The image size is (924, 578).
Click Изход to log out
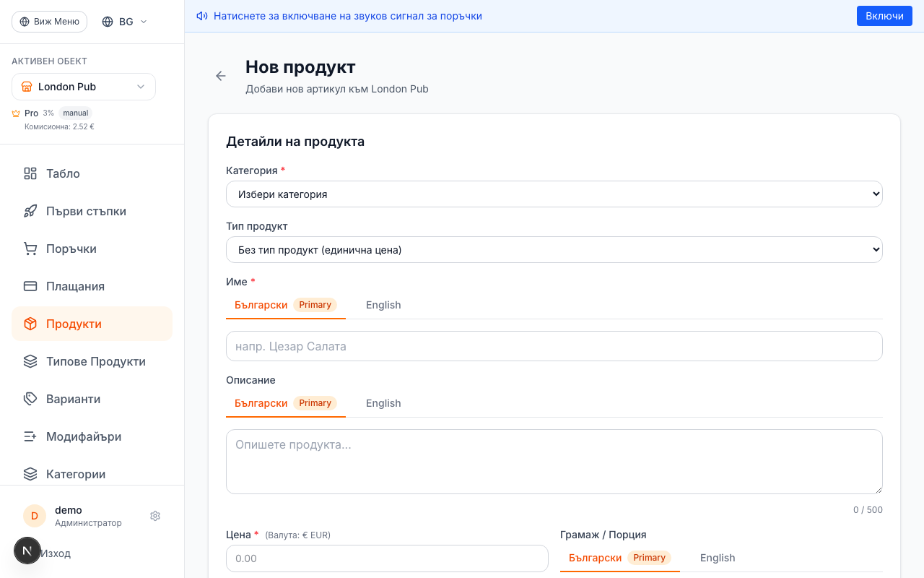56,553
